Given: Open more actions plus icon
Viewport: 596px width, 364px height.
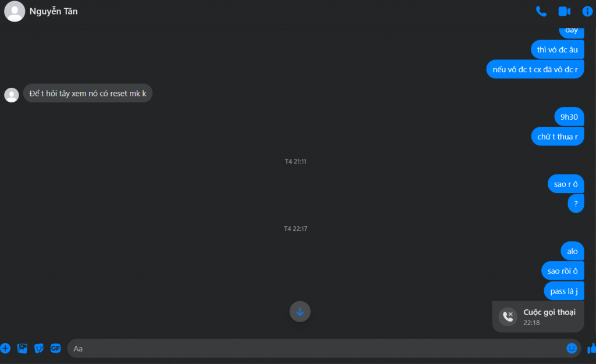Looking at the screenshot, I should 5,348.
